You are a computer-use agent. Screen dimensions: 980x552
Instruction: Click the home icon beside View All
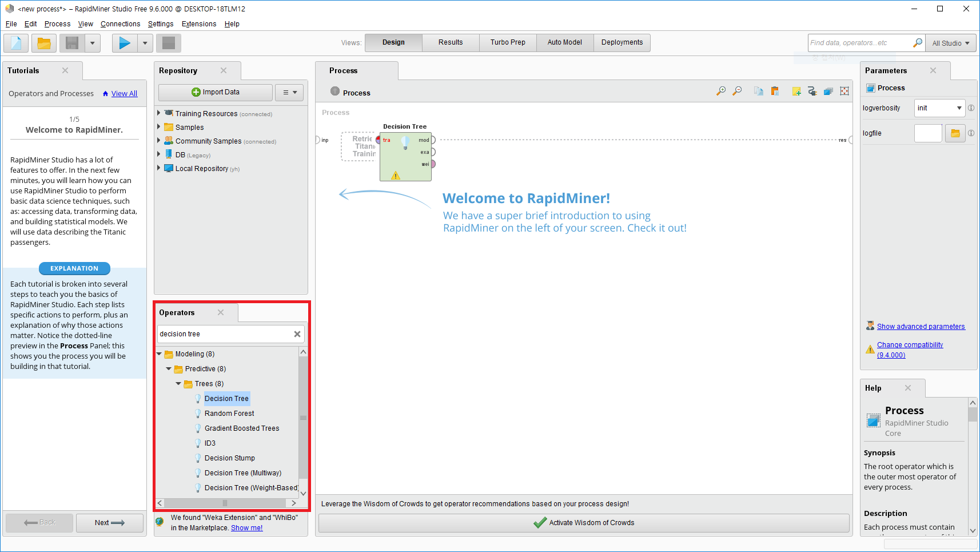tap(105, 94)
